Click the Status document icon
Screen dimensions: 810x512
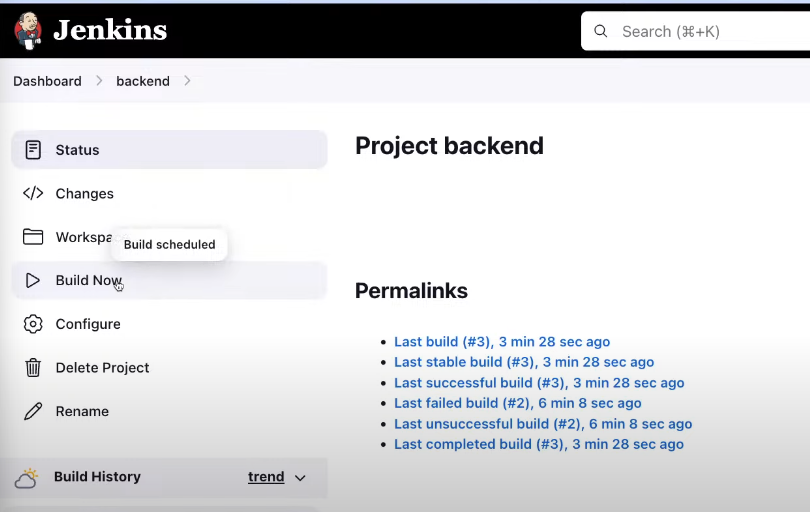(x=33, y=150)
